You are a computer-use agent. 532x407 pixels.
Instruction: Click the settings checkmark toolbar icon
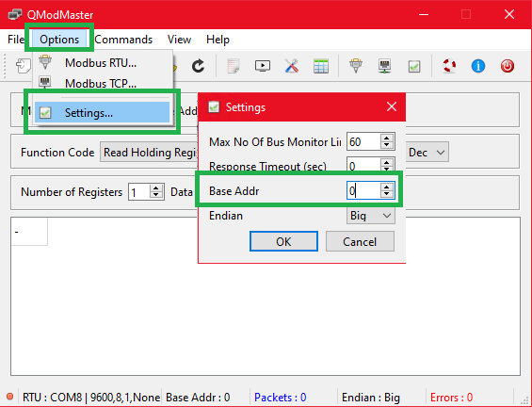tap(414, 66)
